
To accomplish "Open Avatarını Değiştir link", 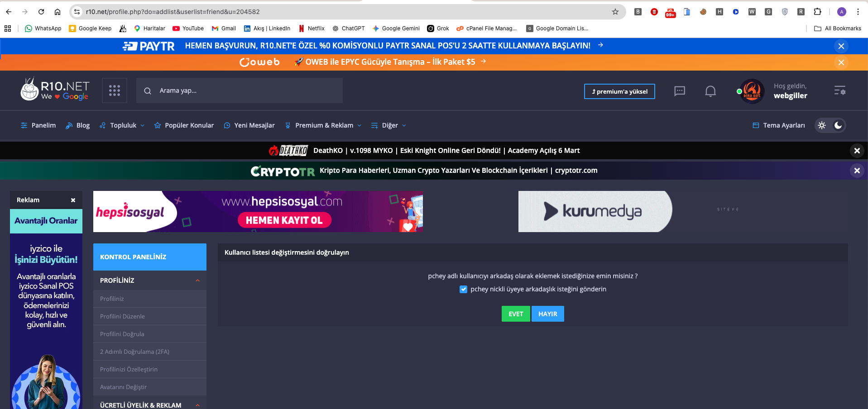I will click(x=150, y=387).
